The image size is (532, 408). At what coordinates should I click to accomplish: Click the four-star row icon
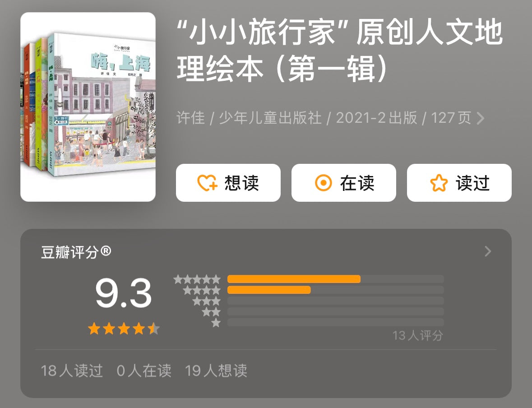tap(202, 290)
